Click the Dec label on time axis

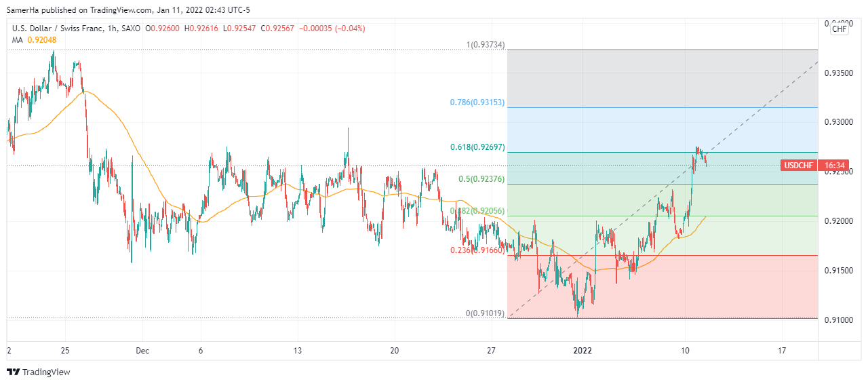click(x=142, y=351)
